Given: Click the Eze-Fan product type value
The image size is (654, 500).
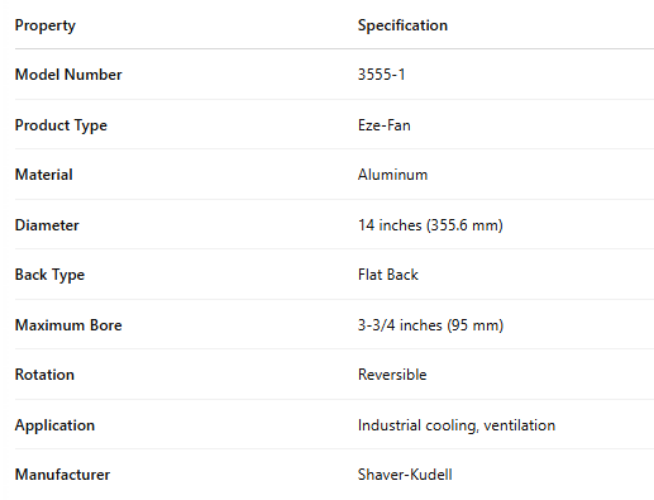Looking at the screenshot, I should pyautogui.click(x=382, y=125).
